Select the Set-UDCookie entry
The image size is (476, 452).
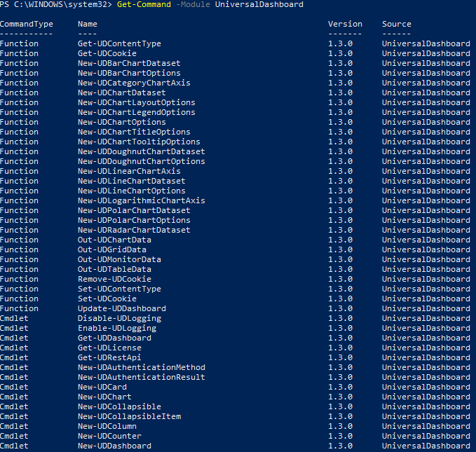(x=107, y=299)
